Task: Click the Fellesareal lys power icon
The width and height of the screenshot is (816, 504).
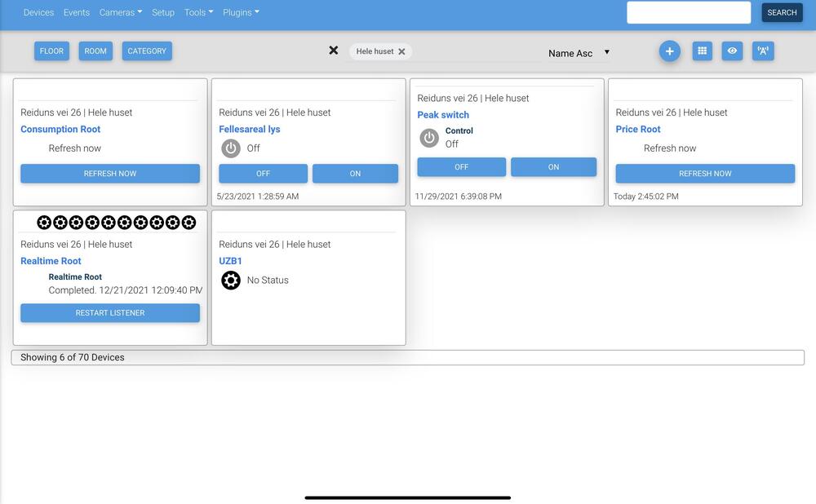Action: pos(231,148)
